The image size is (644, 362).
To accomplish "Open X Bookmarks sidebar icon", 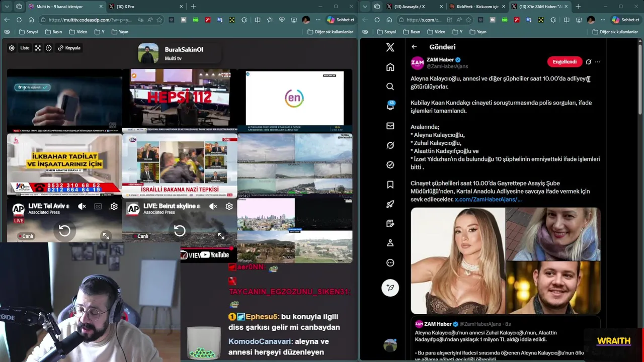I will pos(390,185).
